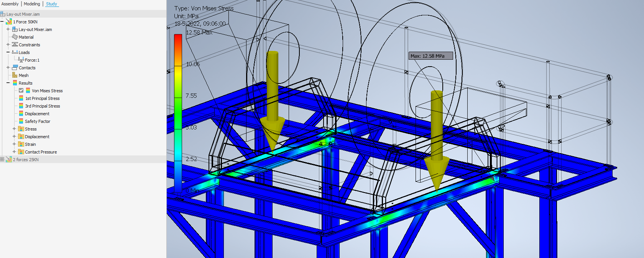Image resolution: width=644 pixels, height=258 pixels.
Task: Select the Material node icon
Action: click(x=15, y=37)
